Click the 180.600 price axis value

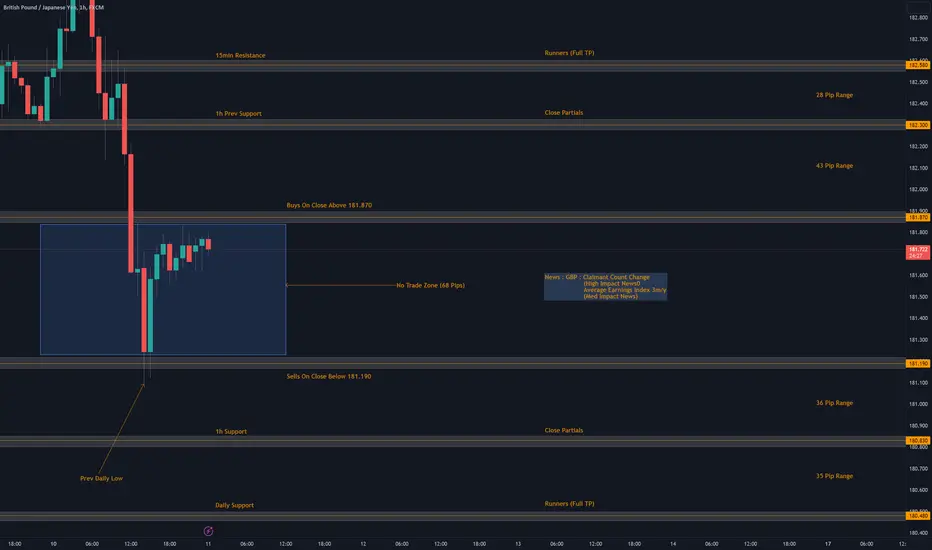point(918,490)
